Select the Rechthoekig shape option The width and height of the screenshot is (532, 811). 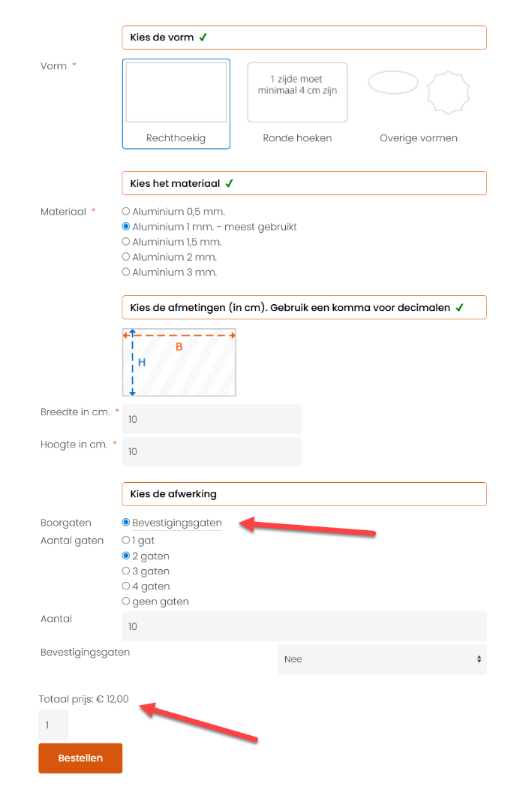[176, 104]
